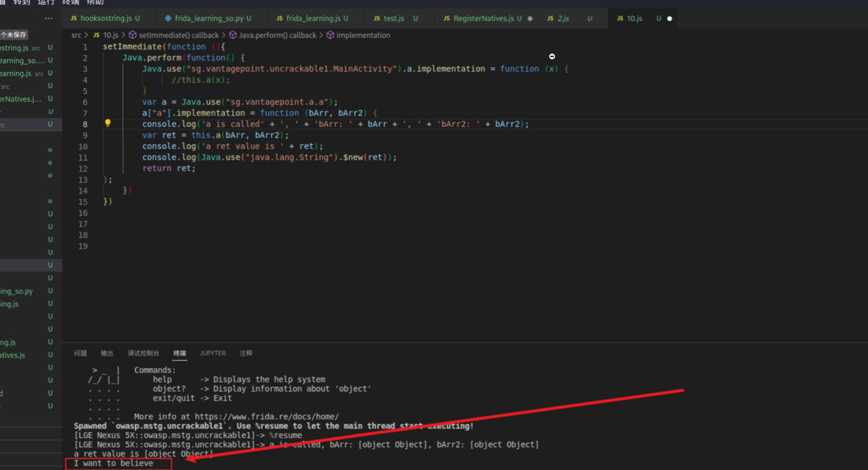The image size is (868, 470).
Task: Select the 10.js editor tab
Action: (643, 19)
